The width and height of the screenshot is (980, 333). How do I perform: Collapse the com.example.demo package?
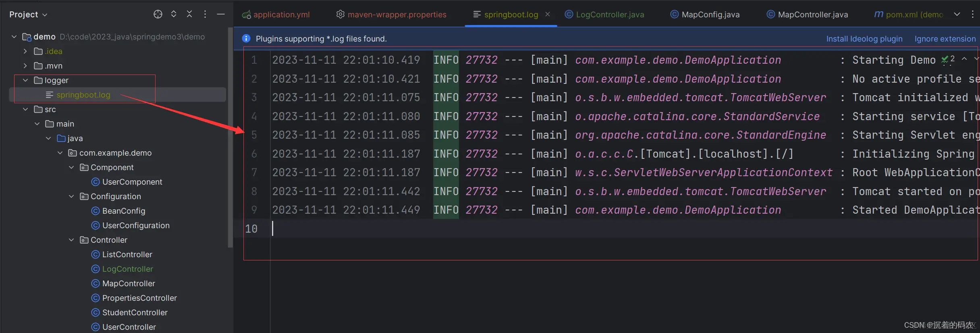[60, 153]
